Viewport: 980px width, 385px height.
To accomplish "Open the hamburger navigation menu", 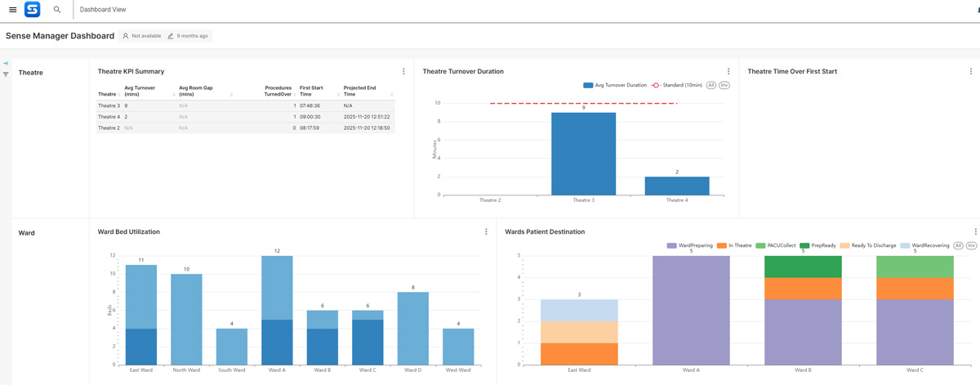I will 12,10.
